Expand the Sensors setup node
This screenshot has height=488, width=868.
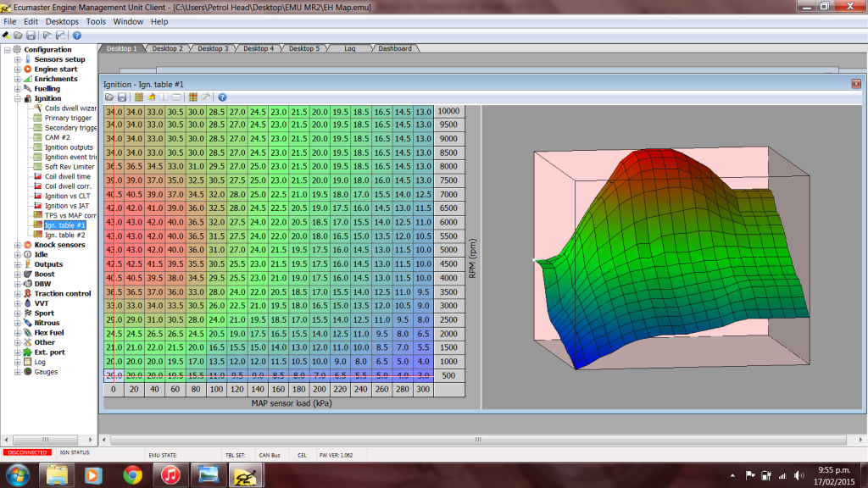point(18,59)
